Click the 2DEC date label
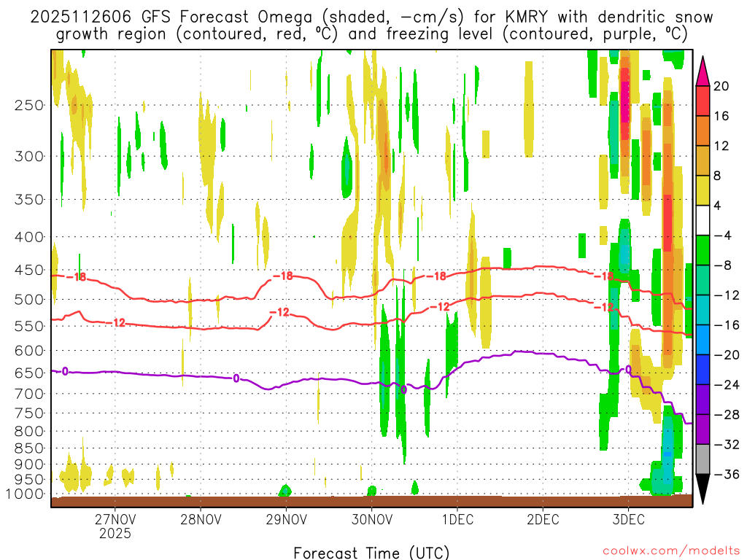Viewport: 747px width, 560px height. click(543, 519)
